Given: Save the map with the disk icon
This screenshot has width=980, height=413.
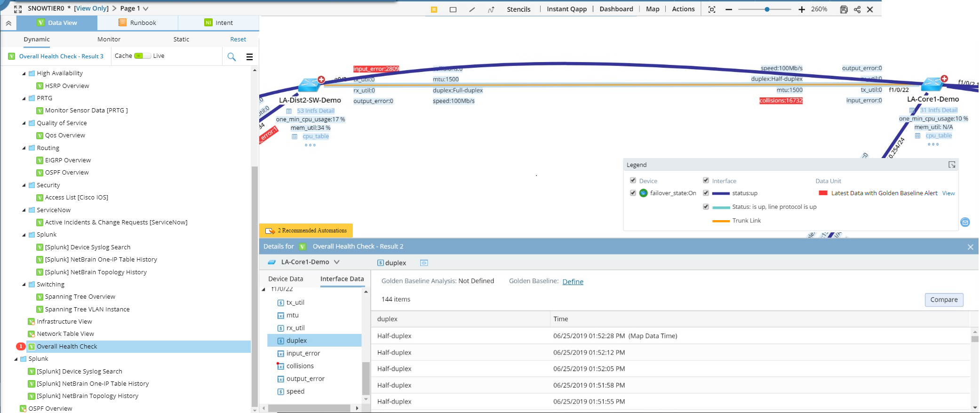Looking at the screenshot, I should coord(844,9).
